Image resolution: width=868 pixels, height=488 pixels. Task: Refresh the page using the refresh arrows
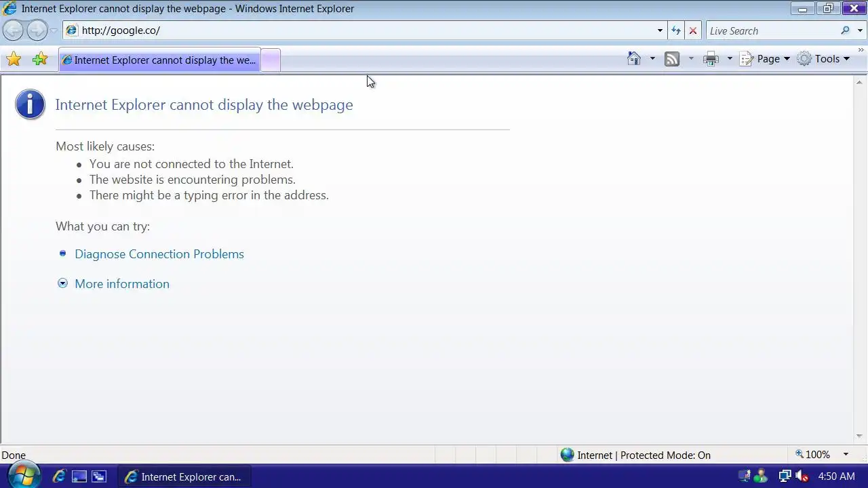[675, 30]
